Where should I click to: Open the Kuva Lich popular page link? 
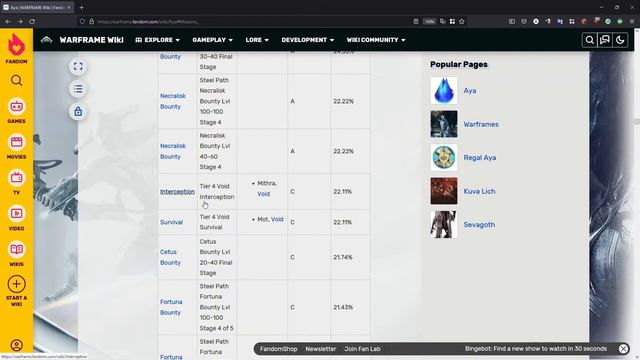click(x=479, y=191)
